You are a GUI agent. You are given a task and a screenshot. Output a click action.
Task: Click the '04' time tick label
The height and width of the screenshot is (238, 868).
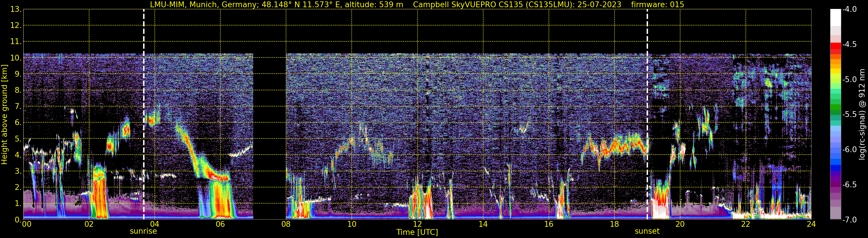[x=155, y=224]
